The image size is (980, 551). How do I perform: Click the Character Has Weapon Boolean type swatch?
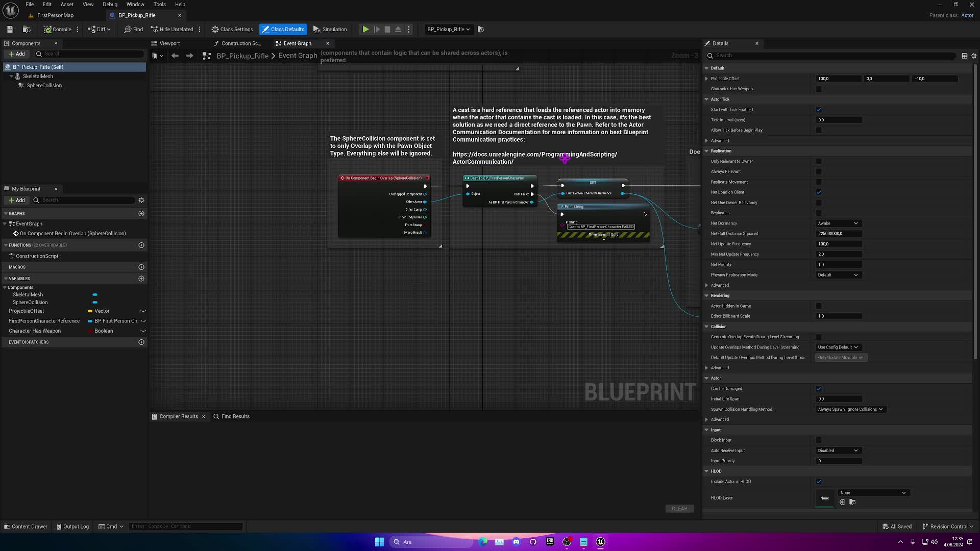90,331
